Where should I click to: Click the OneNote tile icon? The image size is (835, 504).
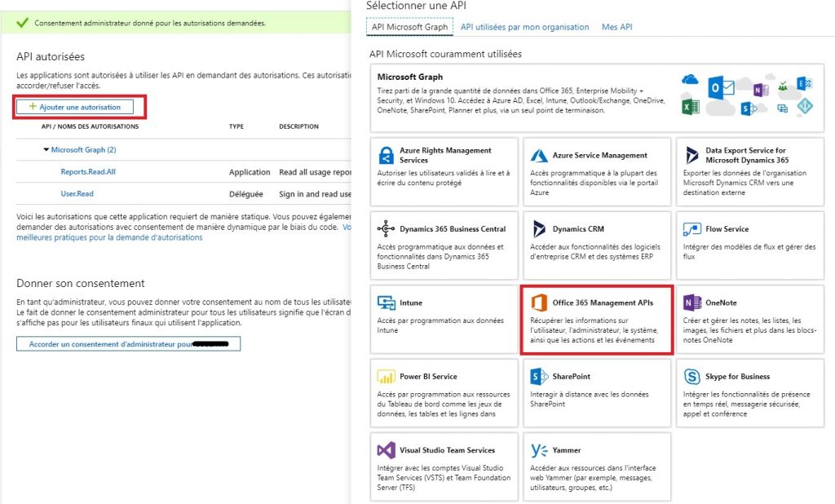point(692,303)
